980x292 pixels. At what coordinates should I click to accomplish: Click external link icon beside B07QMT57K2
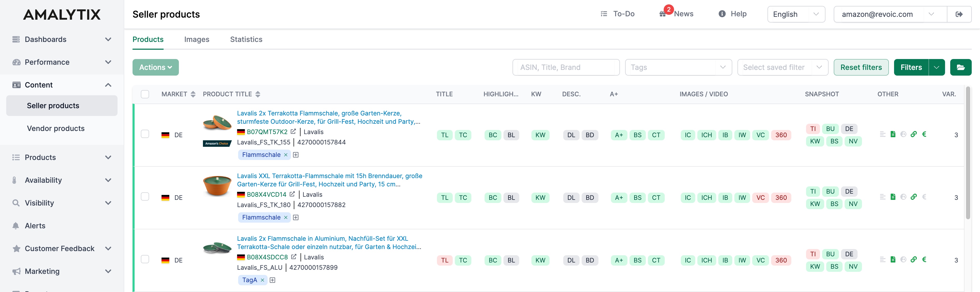click(293, 131)
